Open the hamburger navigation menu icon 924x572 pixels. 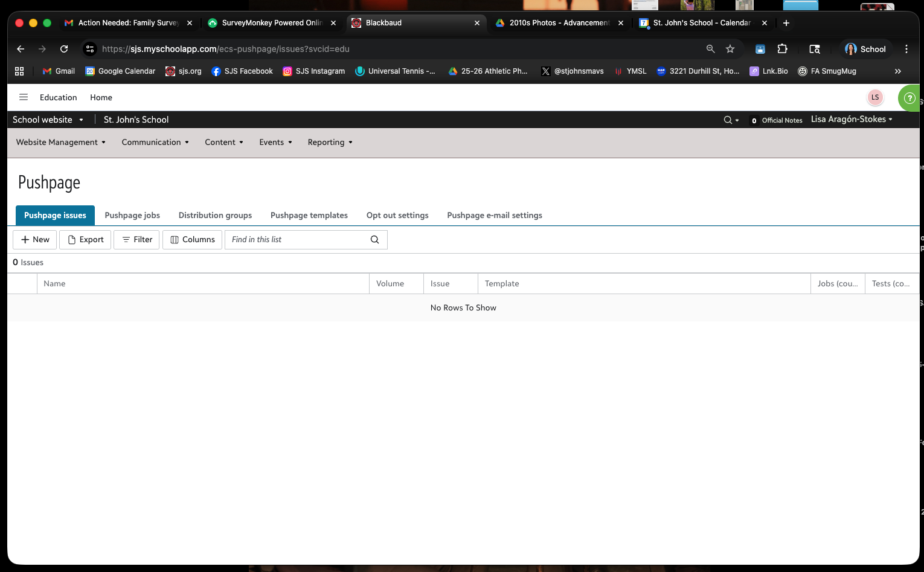[24, 97]
